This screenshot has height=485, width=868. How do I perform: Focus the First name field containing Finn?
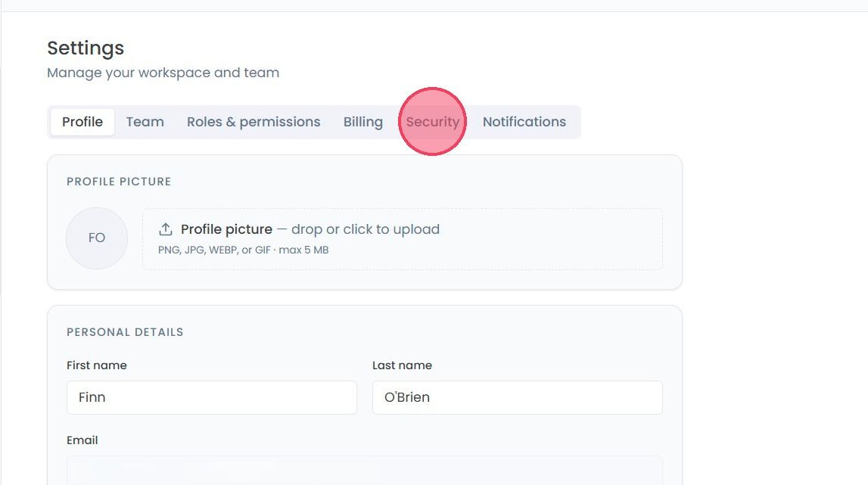point(211,397)
